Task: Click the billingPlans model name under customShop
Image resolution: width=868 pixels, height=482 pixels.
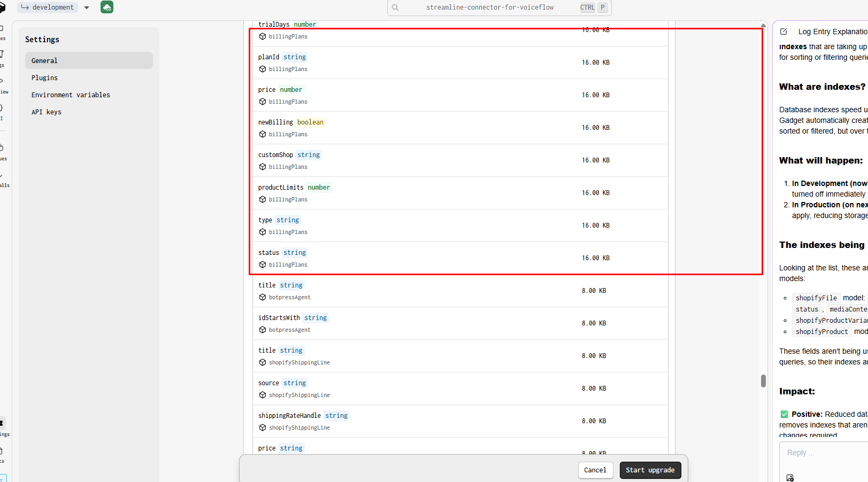Action: tap(288, 167)
